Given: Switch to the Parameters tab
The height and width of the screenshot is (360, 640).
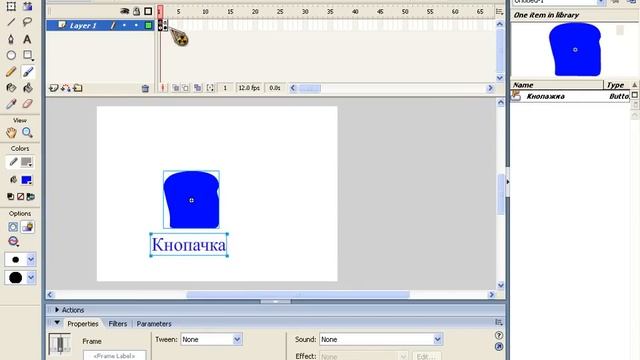Looking at the screenshot, I should click(x=154, y=324).
